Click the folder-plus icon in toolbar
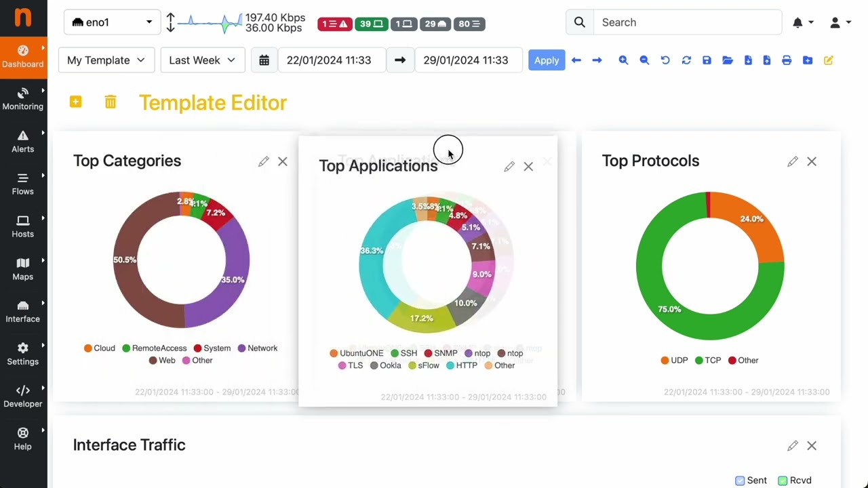This screenshot has height=488, width=868. pyautogui.click(x=808, y=60)
